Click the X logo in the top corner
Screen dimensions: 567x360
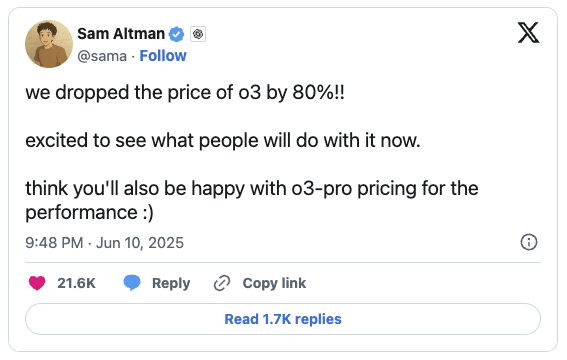528,33
